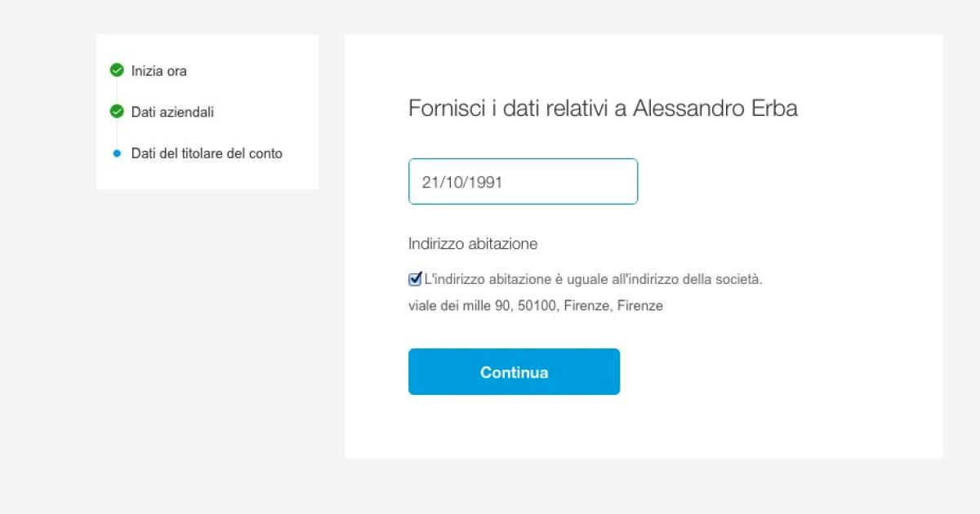
Task: Click the Indirizzo abitazione section label
Action: click(x=473, y=243)
